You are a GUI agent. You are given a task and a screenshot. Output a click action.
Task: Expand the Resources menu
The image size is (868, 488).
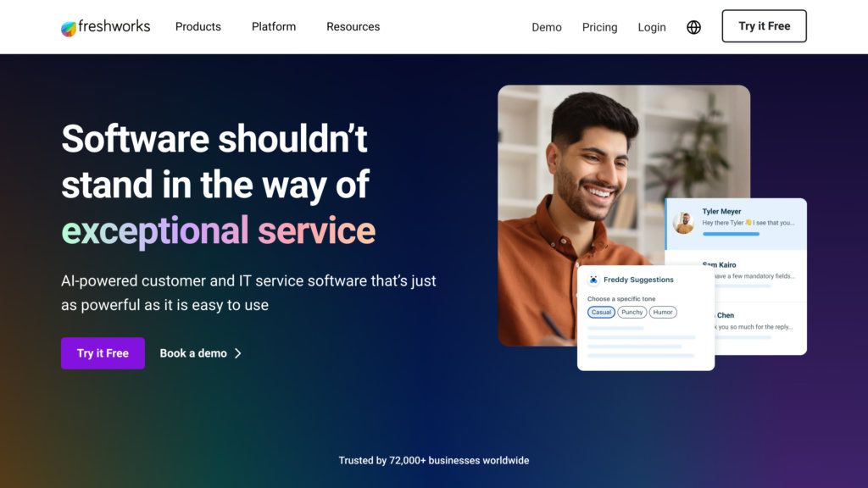point(353,26)
